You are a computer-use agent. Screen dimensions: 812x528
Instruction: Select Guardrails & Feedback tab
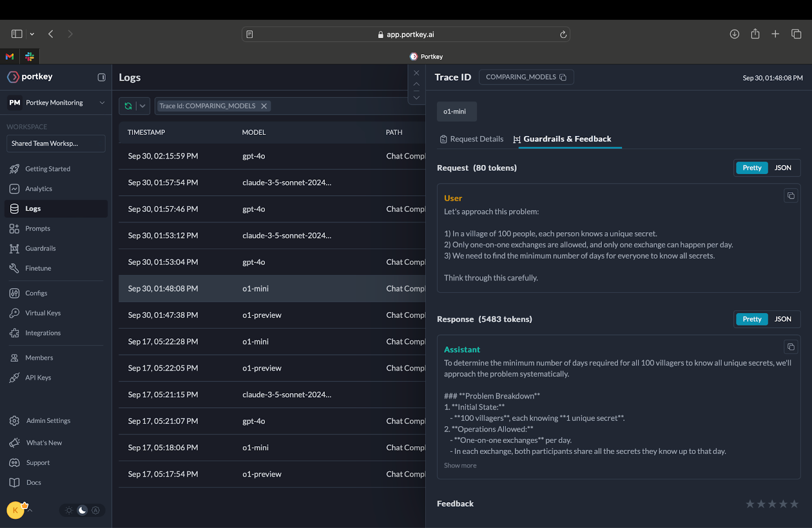[x=562, y=139]
